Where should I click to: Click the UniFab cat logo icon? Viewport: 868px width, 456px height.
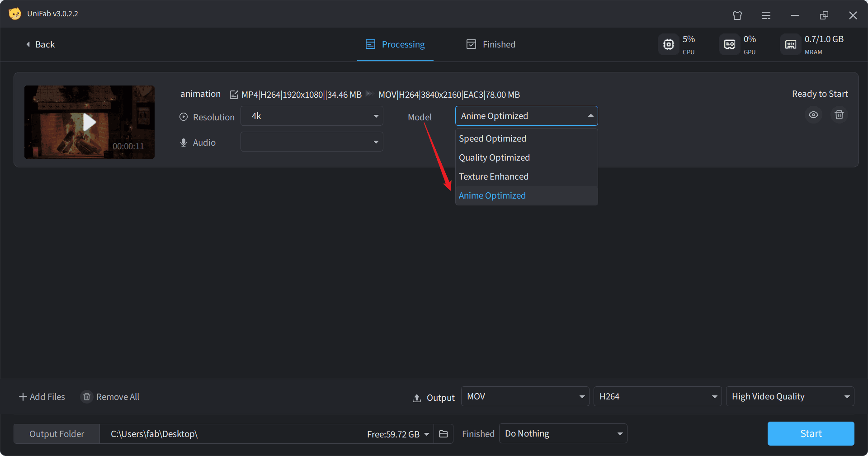click(15, 14)
